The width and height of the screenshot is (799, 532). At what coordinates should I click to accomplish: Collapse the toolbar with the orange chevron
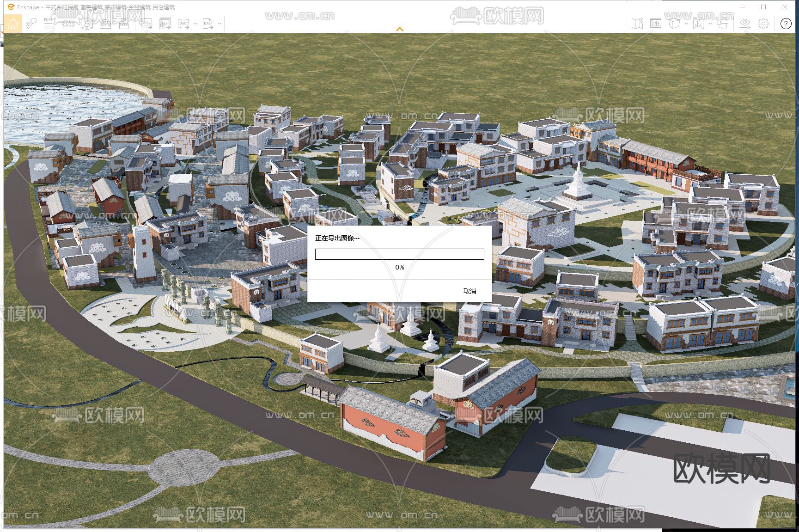tap(400, 29)
